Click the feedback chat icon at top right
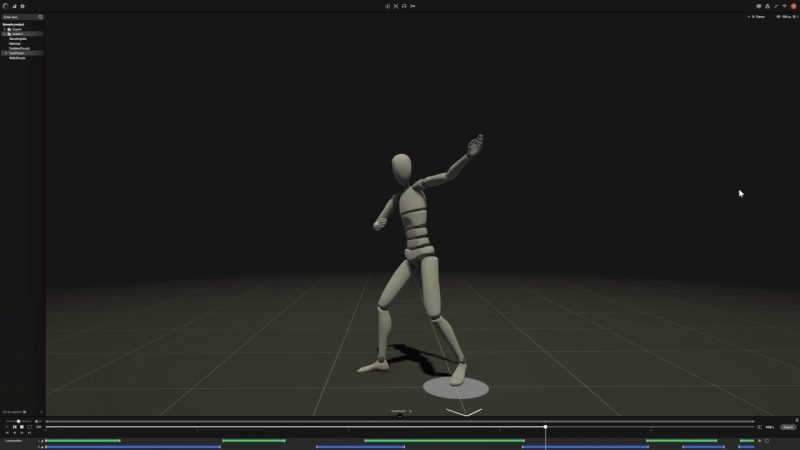 [x=759, y=6]
